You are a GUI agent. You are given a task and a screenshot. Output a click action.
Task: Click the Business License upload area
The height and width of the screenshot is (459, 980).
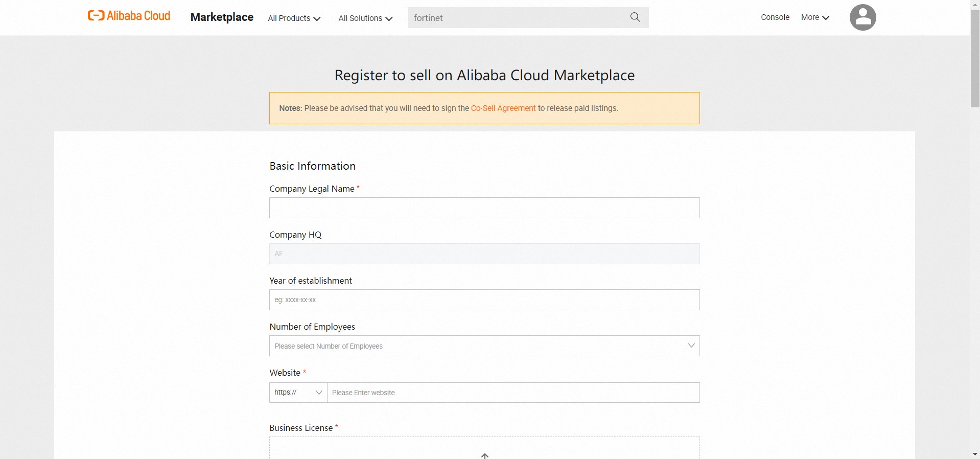point(484,448)
